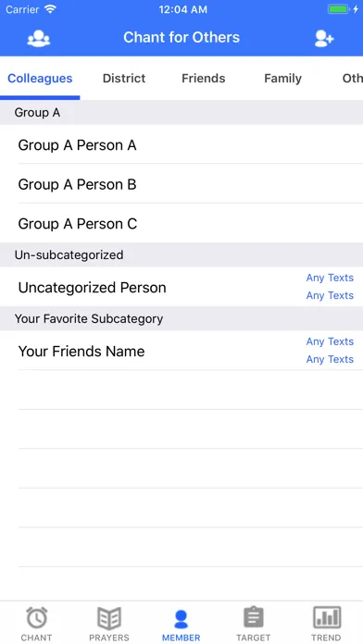
Task: Switch to the Family tab
Action: point(282,78)
